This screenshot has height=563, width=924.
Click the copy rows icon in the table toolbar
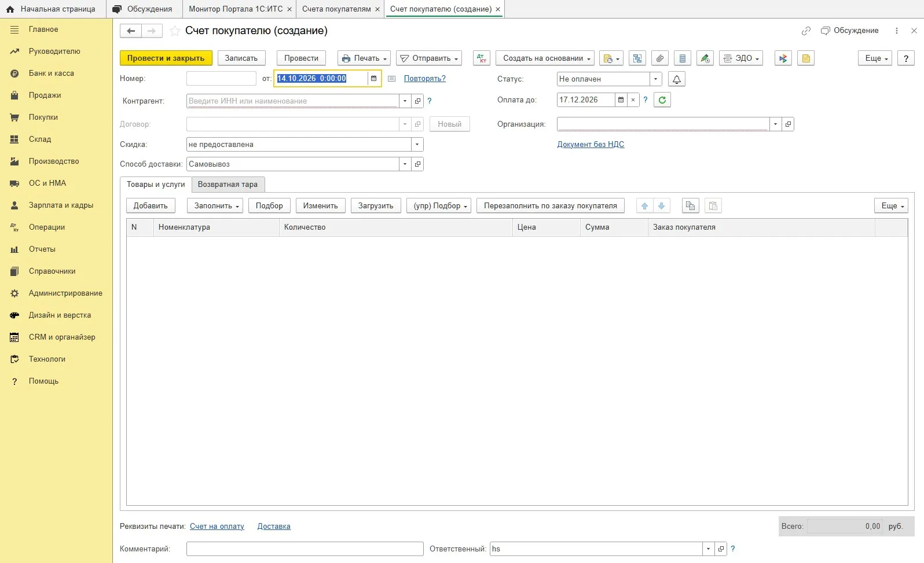[690, 205]
